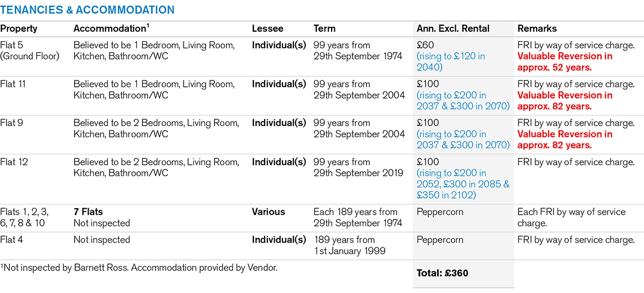
Task: Select Various in the Lessee column
Action: [x=268, y=212]
